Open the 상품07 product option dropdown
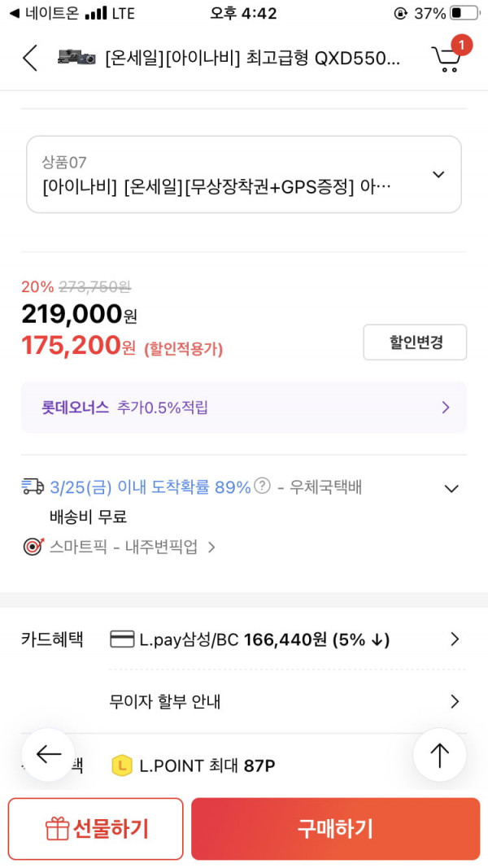Screen dimensions: 488x868 [x=244, y=174]
